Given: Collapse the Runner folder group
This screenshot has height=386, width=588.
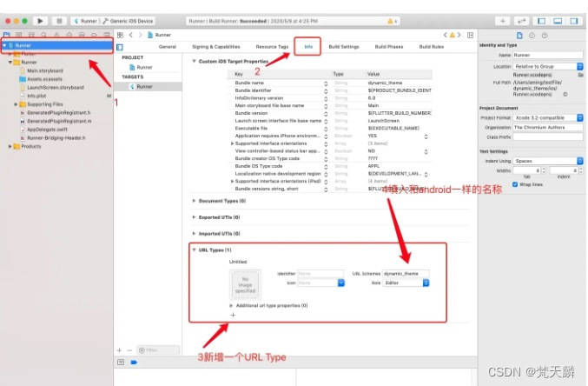Looking at the screenshot, I should (10, 63).
